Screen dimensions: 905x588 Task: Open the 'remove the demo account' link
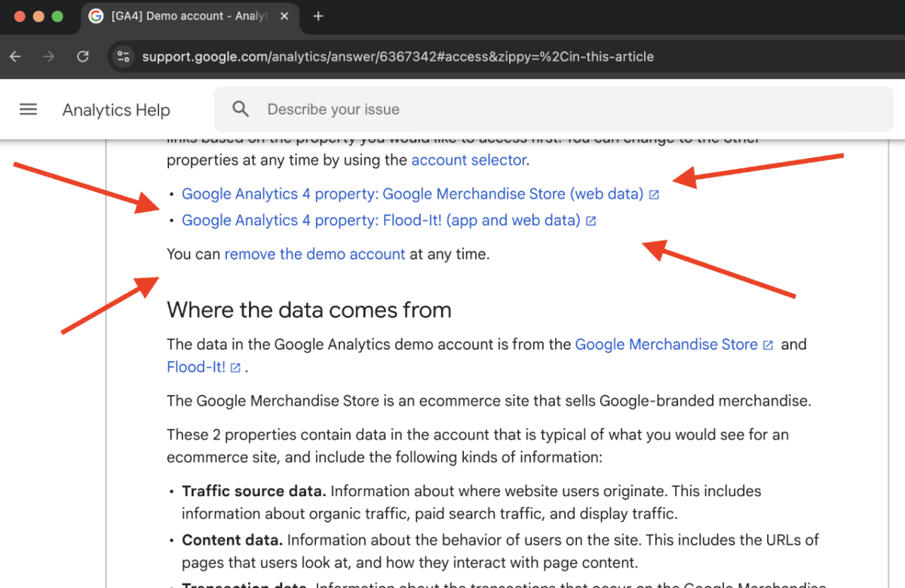(x=314, y=254)
